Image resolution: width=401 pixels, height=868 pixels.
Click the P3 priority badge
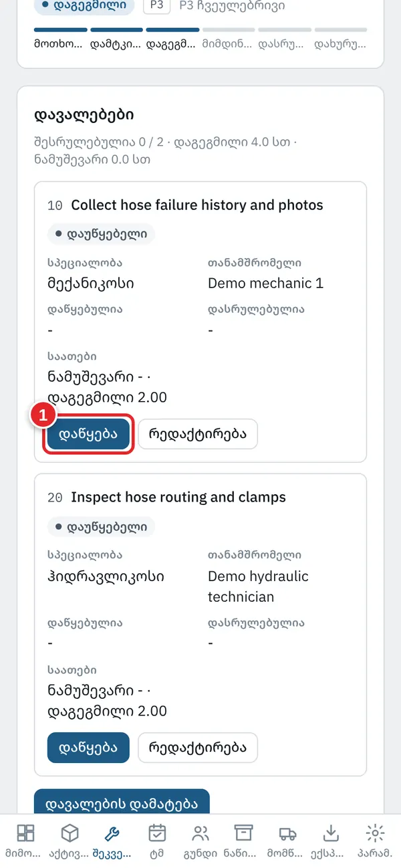click(x=156, y=6)
